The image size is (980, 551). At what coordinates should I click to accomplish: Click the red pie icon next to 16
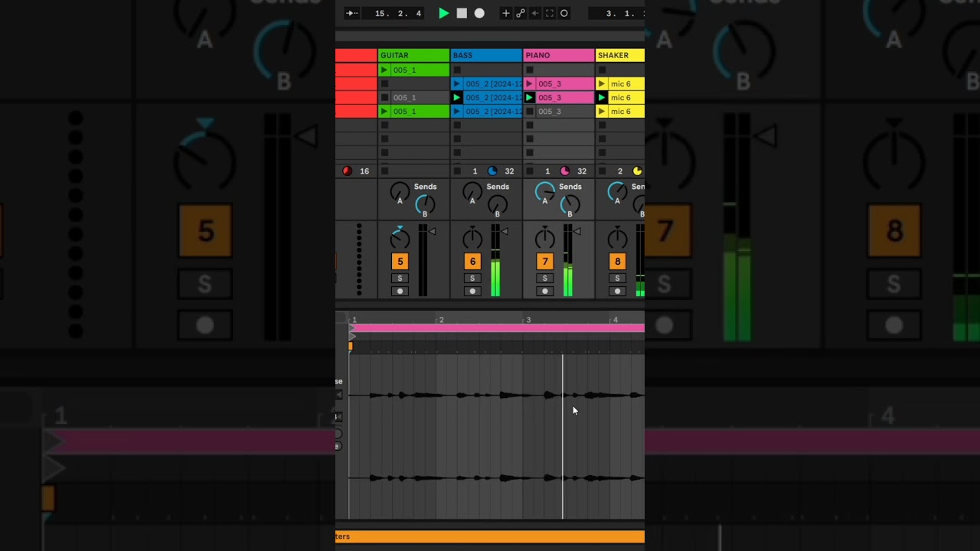pyautogui.click(x=347, y=171)
